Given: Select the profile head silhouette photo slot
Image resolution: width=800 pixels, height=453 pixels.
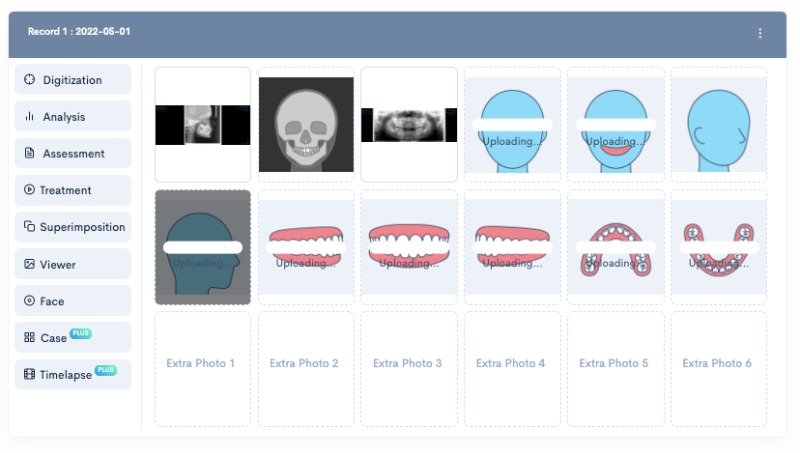Looking at the screenshot, I should click(202, 247).
